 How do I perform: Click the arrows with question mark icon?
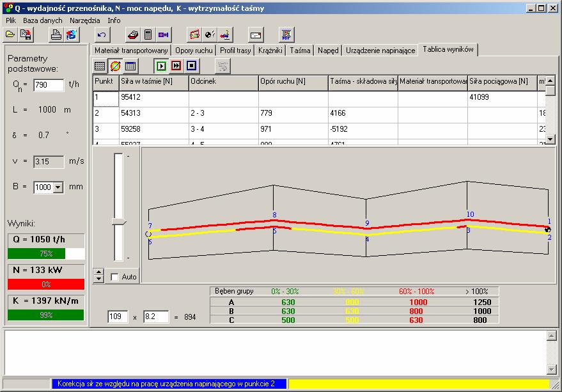[225, 35]
